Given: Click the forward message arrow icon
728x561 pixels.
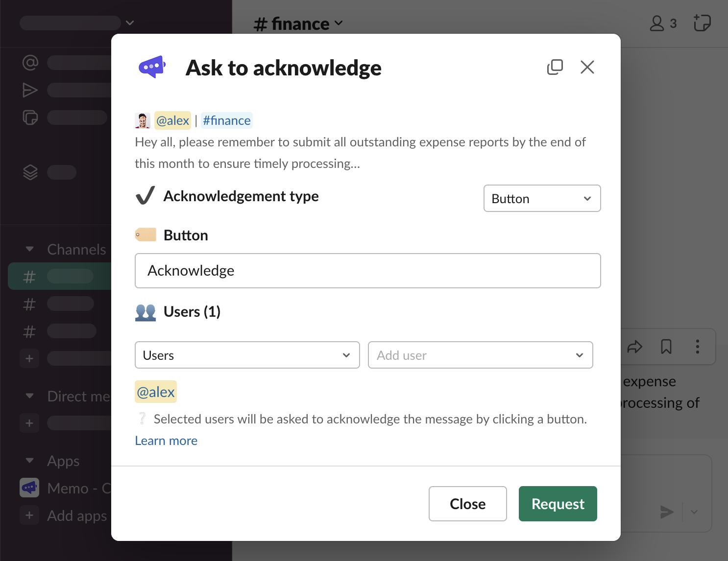Looking at the screenshot, I should (x=634, y=347).
